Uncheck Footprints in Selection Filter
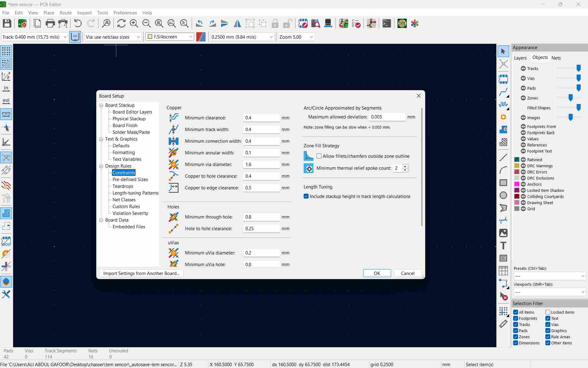This screenshot has height=368, width=588. point(516,318)
